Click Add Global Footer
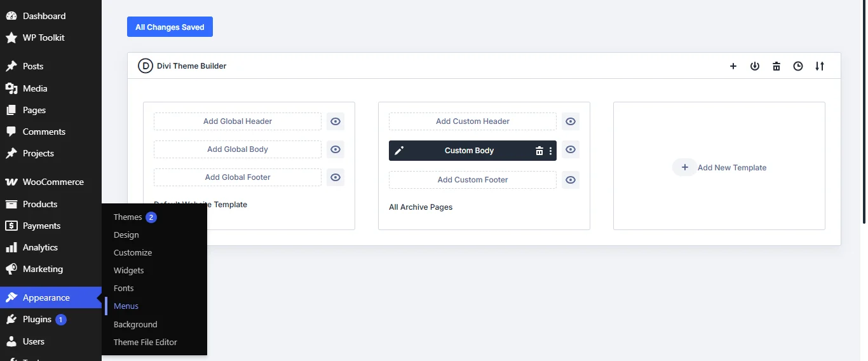The image size is (868, 361). 238,177
